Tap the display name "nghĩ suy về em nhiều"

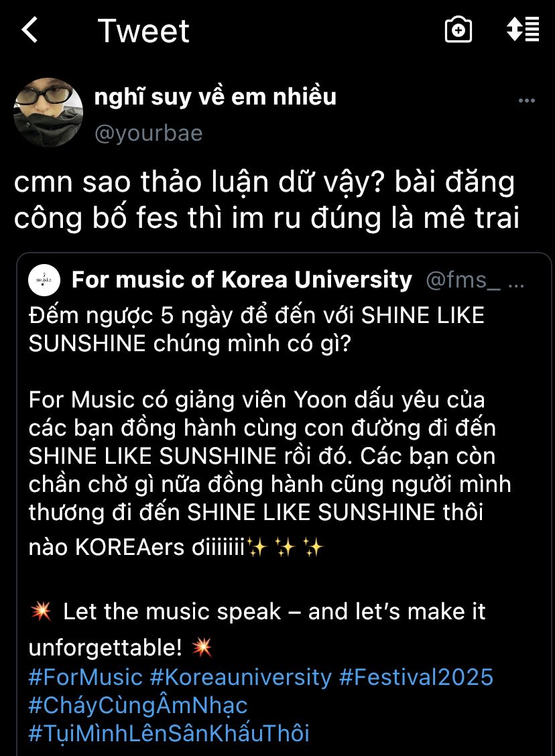(x=215, y=97)
